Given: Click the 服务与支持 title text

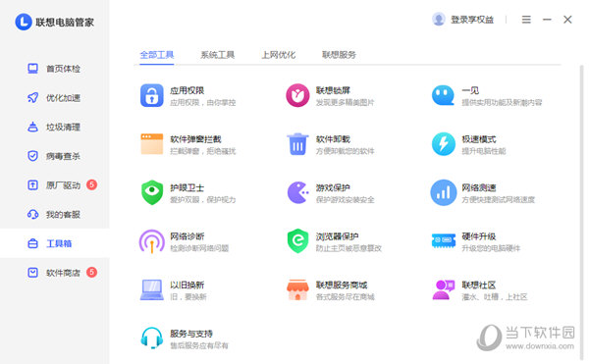Looking at the screenshot, I should [x=191, y=334].
